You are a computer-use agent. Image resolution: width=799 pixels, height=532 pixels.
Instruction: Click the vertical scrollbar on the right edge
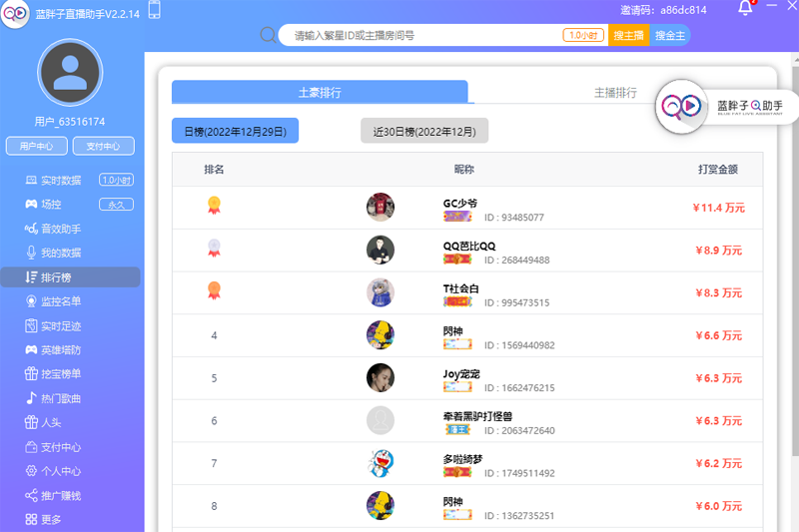pyautogui.click(x=795, y=255)
